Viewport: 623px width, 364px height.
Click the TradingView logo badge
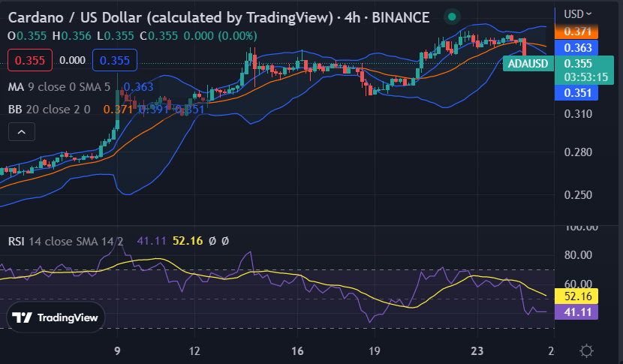click(56, 317)
